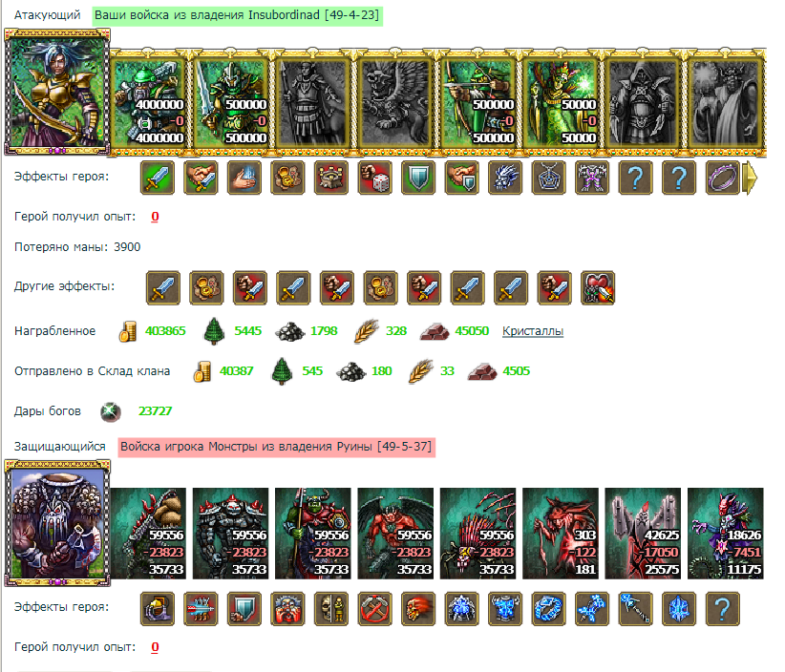Click the pentagram amulet attacker effect icon
This screenshot has width=785, height=672.
pyautogui.click(x=549, y=178)
